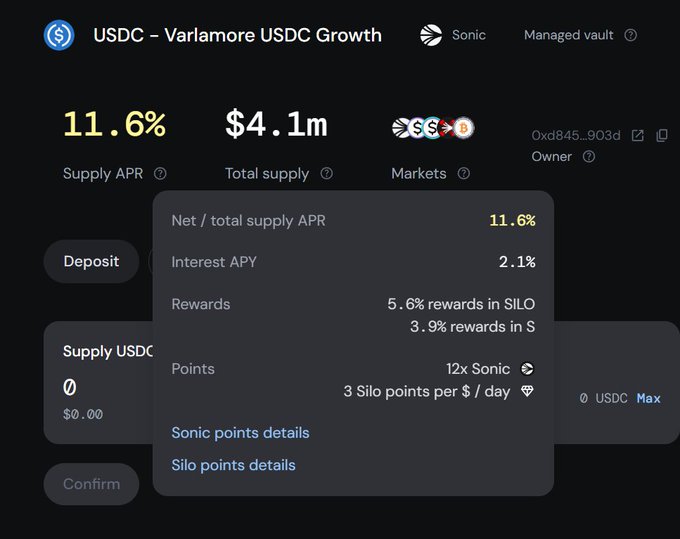
Task: Click the USDC token logo icon
Action: tap(59, 35)
